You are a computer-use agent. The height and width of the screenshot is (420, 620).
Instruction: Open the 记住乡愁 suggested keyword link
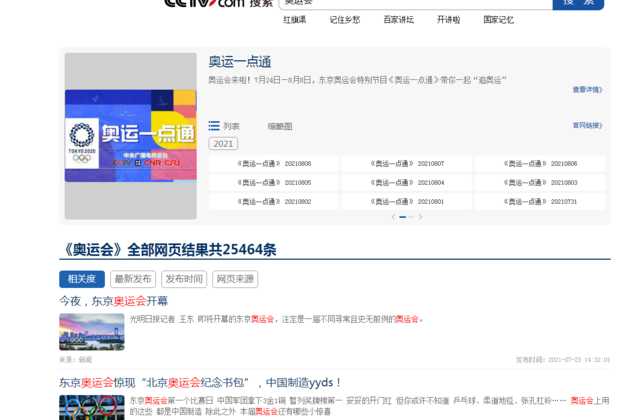345,20
